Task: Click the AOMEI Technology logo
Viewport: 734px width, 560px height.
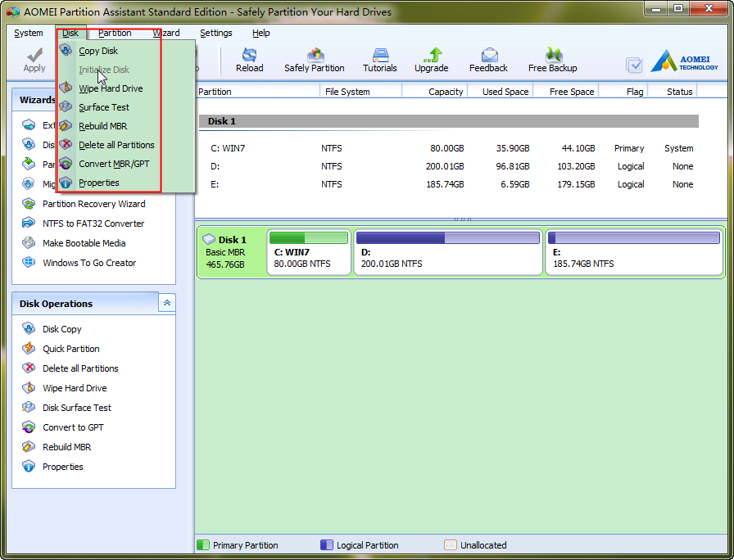Action: (x=684, y=61)
